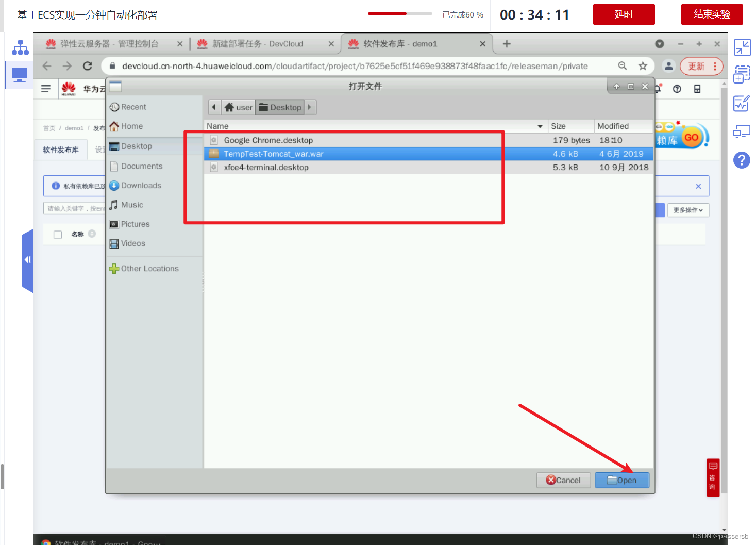This screenshot has height=545, width=756.
Task: Sort files by the Size column header
Action: (571, 126)
